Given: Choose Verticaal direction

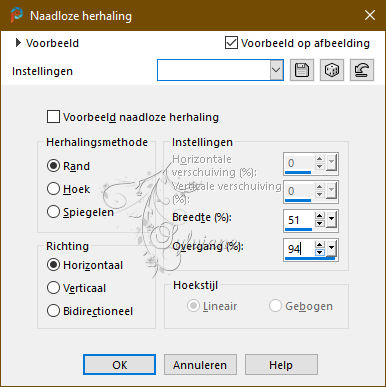Looking at the screenshot, I should click(53, 288).
